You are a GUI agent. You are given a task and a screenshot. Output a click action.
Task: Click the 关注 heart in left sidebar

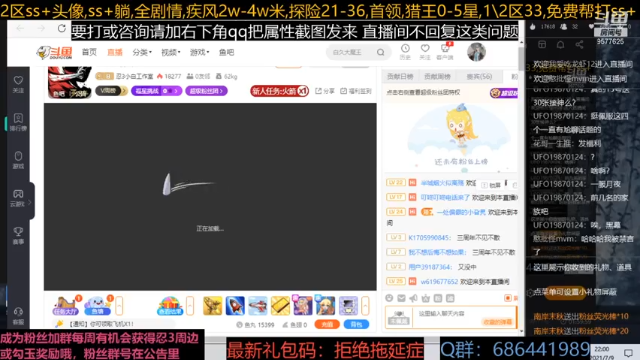coord(18,84)
